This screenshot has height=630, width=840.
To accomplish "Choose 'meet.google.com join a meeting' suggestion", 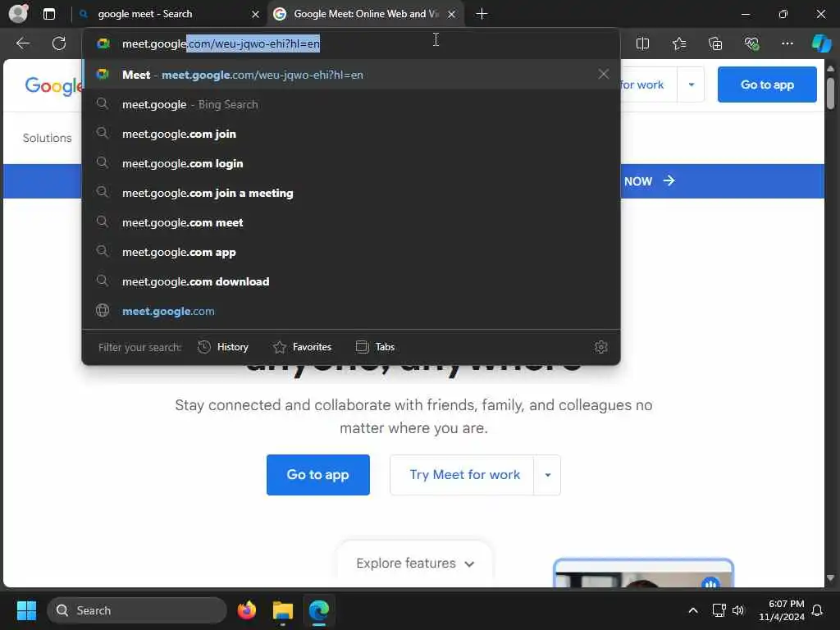I will tap(351, 192).
